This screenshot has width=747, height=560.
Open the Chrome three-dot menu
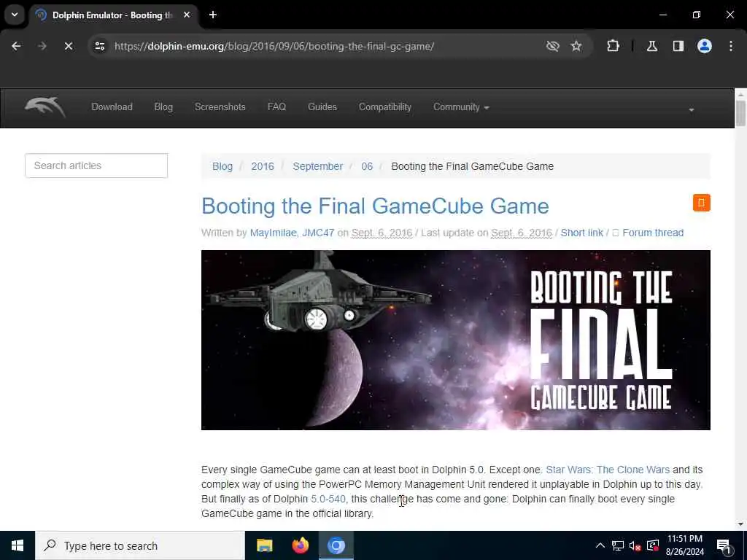tap(731, 46)
